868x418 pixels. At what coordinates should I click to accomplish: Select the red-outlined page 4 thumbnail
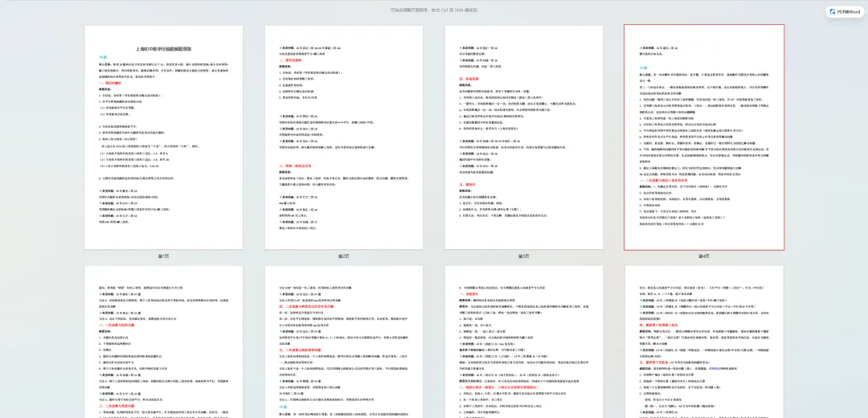704,137
